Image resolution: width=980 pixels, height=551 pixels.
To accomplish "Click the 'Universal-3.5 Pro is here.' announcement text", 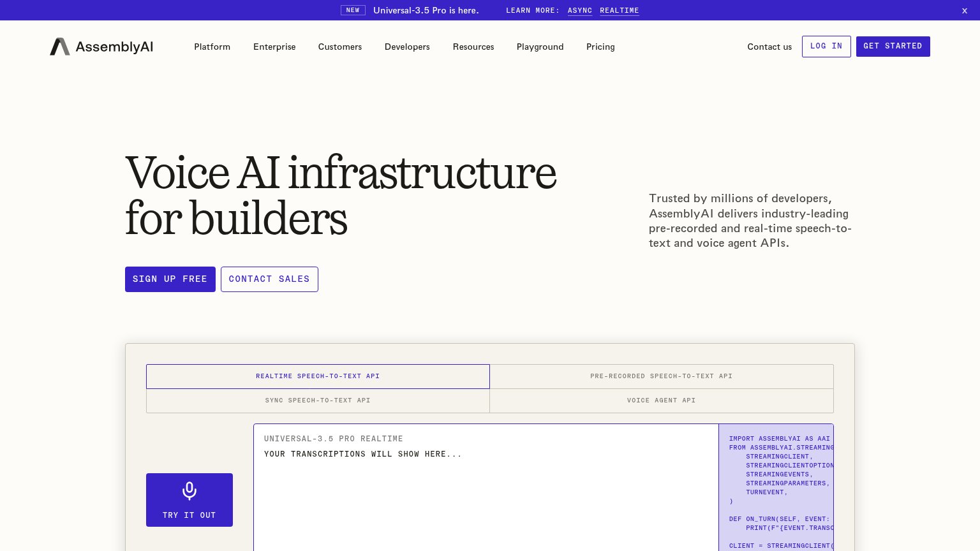I will point(426,10).
